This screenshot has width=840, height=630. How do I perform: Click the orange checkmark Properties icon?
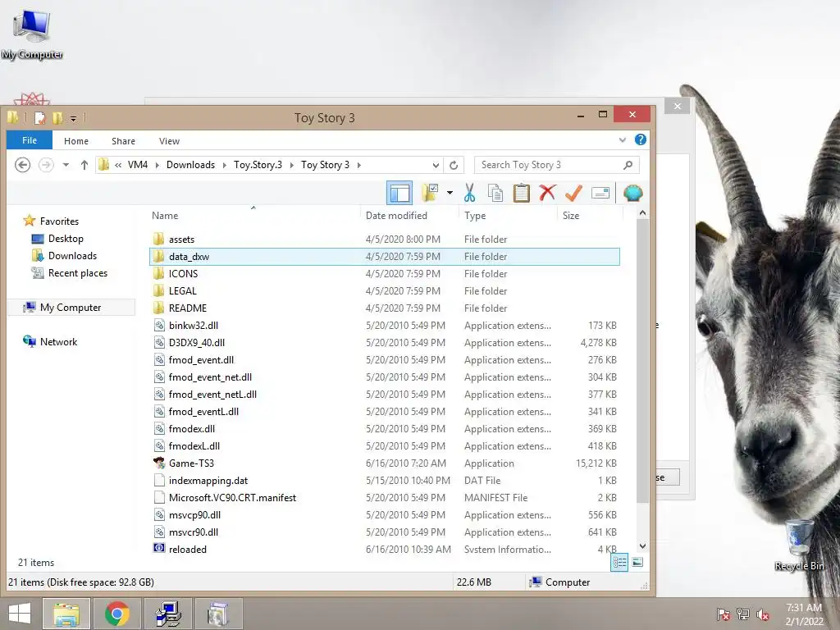point(573,193)
